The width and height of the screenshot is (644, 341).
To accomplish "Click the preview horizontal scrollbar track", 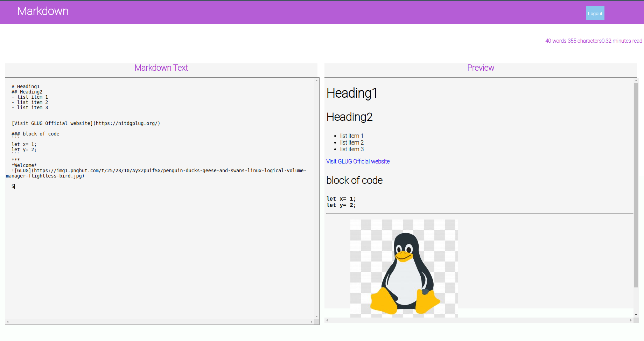I will click(479, 320).
